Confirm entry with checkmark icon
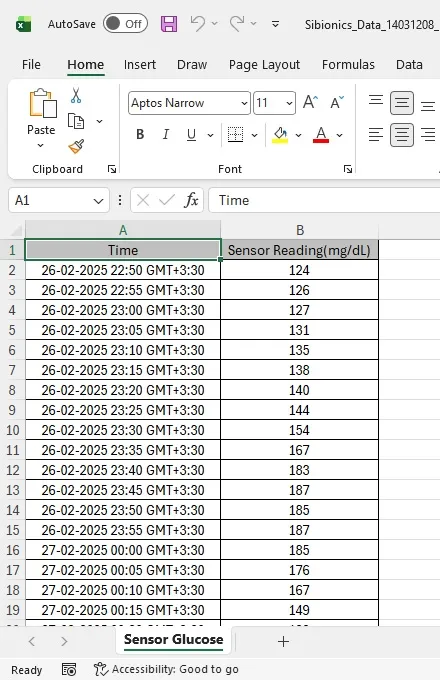This screenshot has height=680, width=440. click(x=167, y=200)
